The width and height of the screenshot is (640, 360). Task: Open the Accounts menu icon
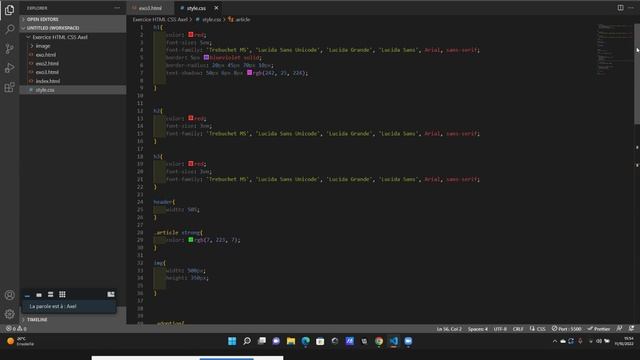click(9, 295)
